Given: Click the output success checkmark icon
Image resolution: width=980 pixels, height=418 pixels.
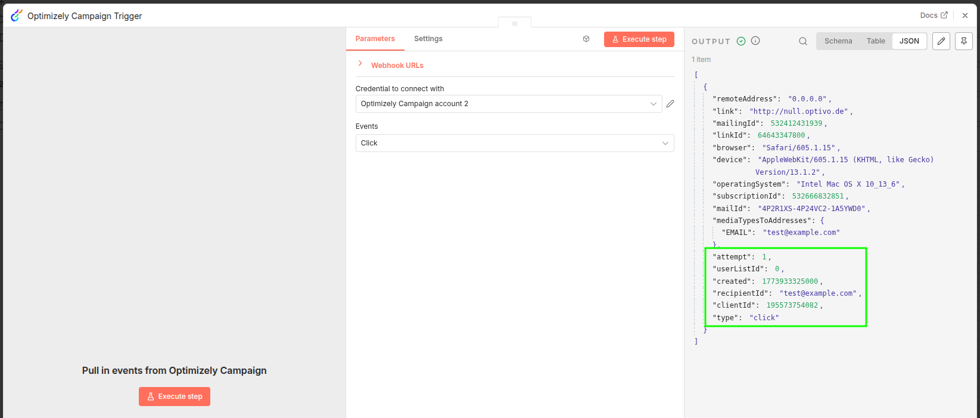Looking at the screenshot, I should [741, 41].
